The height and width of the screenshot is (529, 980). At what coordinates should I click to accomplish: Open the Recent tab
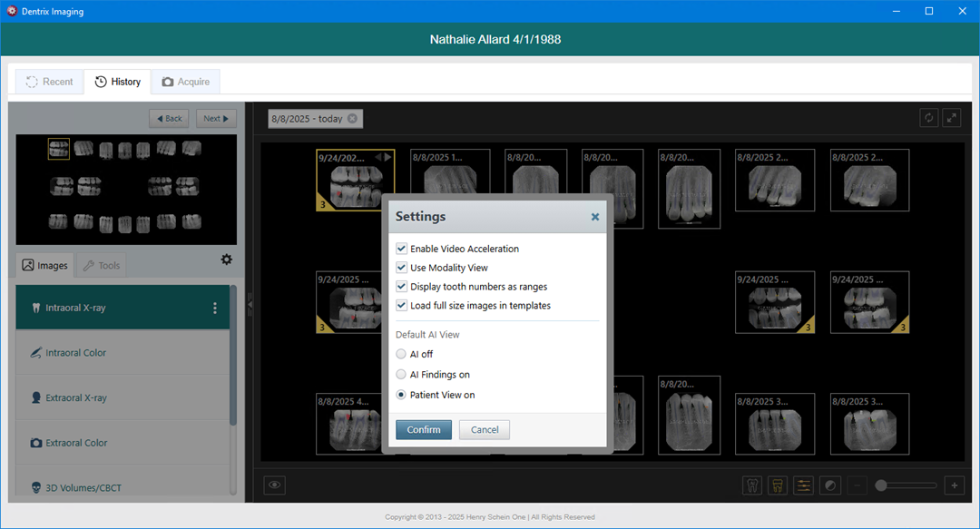point(49,82)
